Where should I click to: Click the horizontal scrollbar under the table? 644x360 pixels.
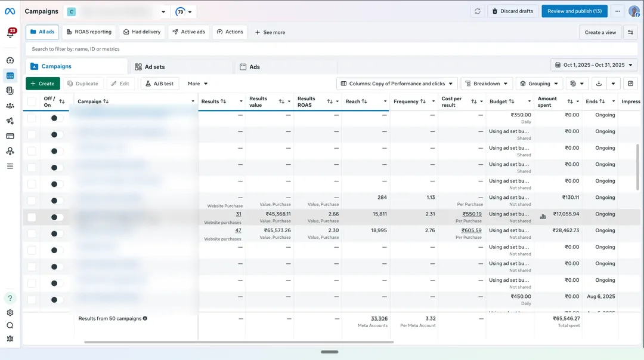[x=239, y=342]
